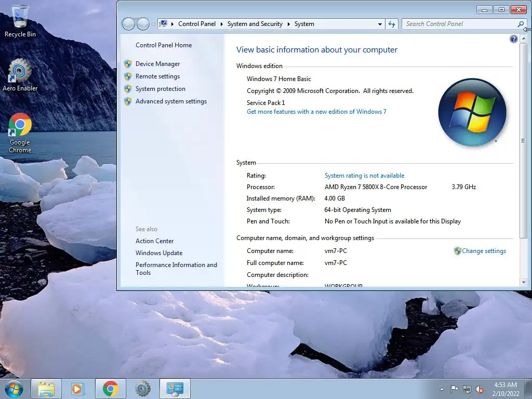Click the processor value AMD Ryzen 7 5800X
This screenshot has height=399, width=532.
376,187
